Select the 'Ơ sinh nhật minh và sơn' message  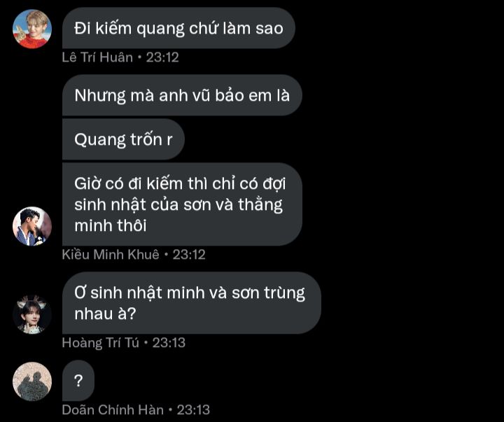(x=192, y=303)
